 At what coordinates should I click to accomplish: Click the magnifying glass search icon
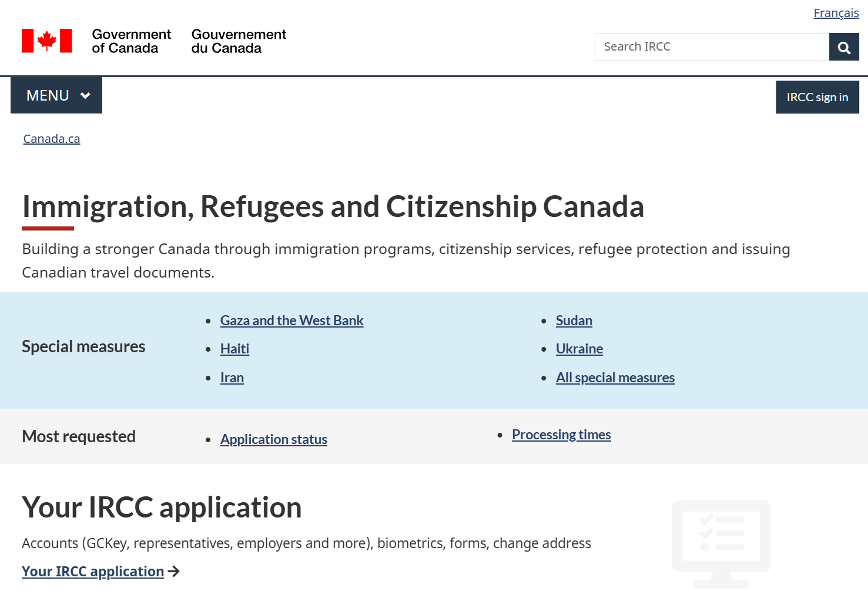[844, 47]
